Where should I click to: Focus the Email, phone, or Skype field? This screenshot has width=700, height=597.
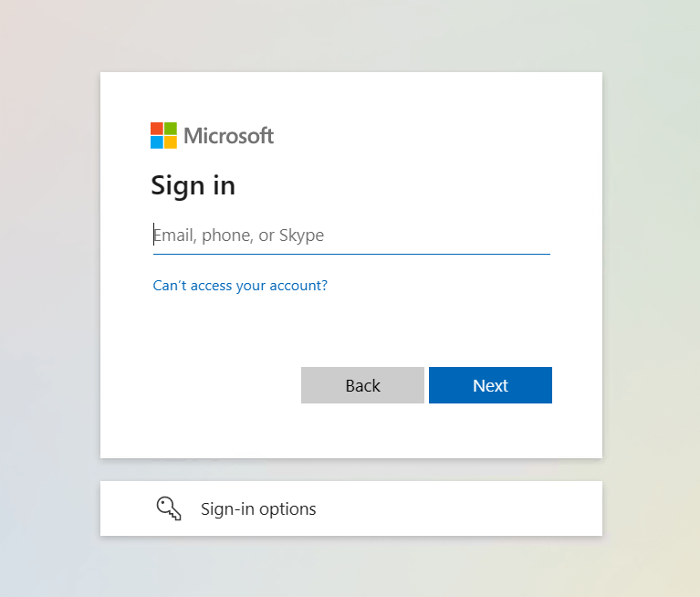pyautogui.click(x=351, y=236)
